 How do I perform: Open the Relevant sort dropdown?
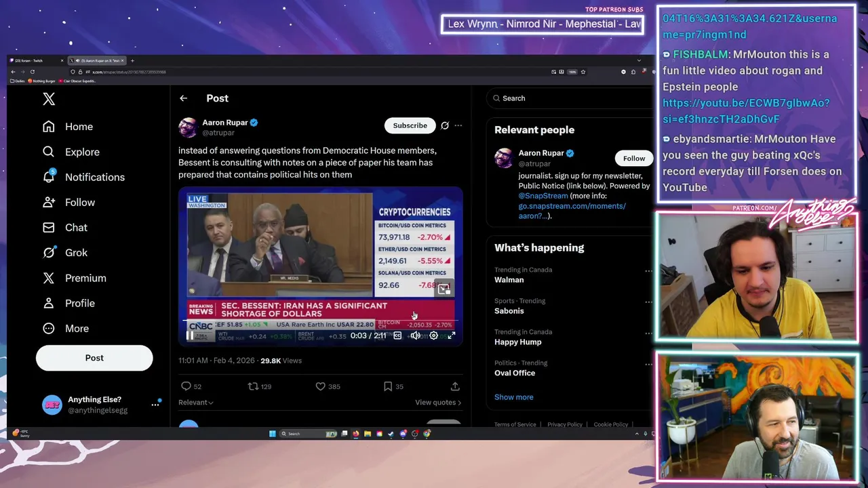196,403
